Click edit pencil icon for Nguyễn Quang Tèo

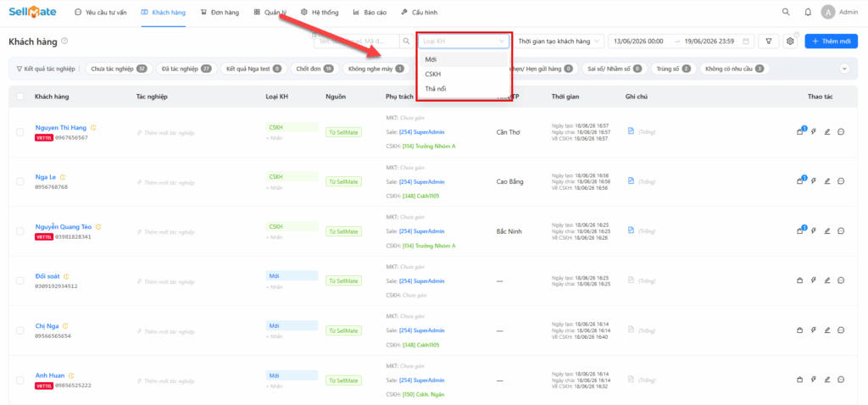(827, 230)
